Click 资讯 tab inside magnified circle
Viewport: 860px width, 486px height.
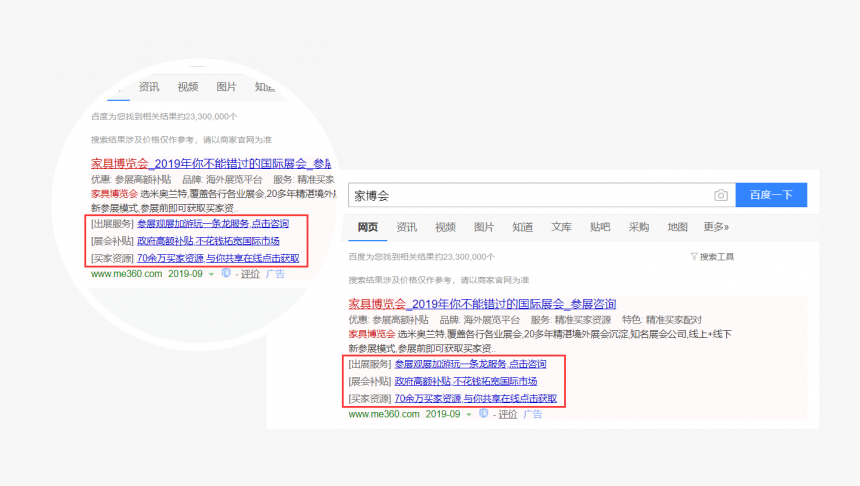click(149, 87)
